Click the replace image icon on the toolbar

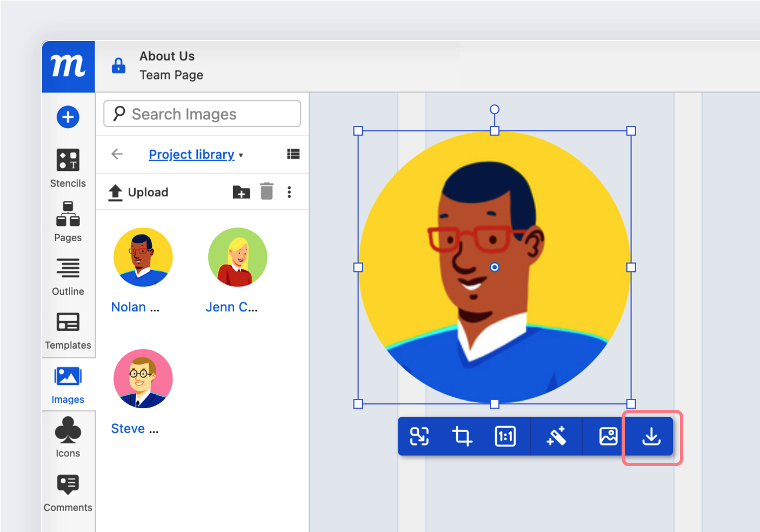point(608,436)
